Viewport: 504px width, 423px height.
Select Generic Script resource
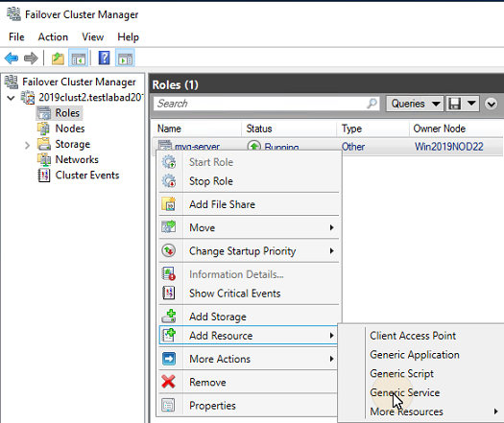click(401, 373)
